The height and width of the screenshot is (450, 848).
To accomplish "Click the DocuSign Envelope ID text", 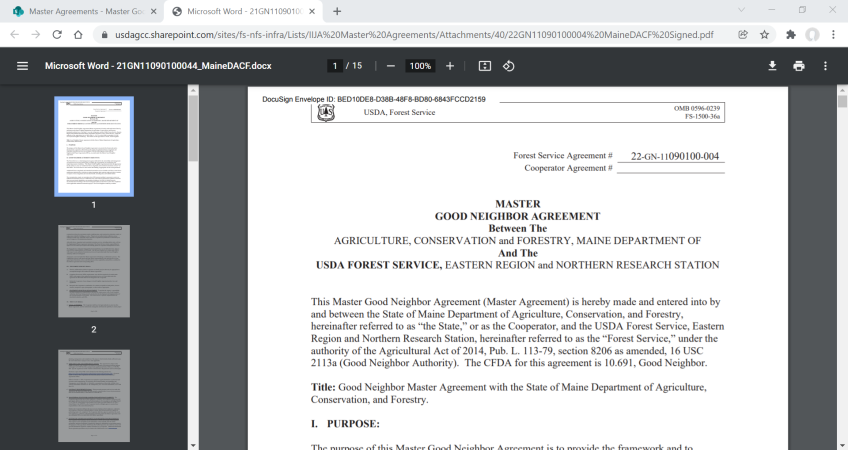I will (x=374, y=100).
